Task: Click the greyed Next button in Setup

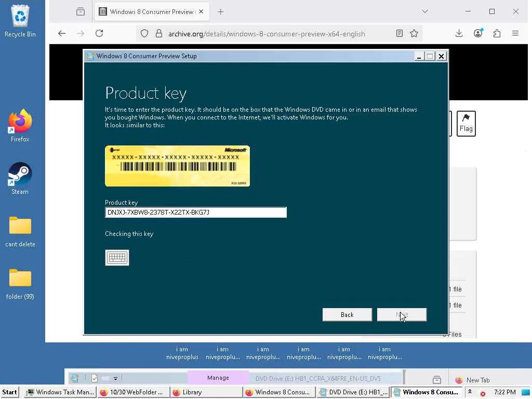Action: (402, 314)
